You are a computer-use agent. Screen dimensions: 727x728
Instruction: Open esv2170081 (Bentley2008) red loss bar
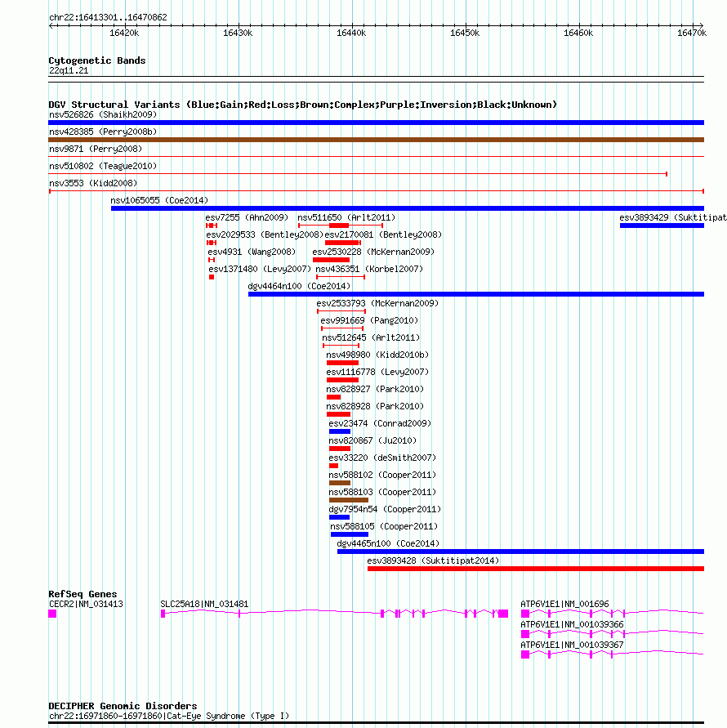point(342,243)
